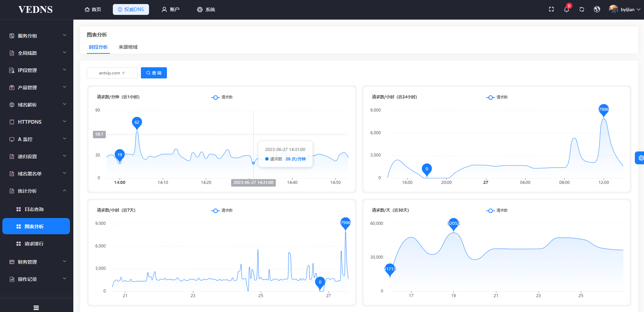Viewport: 644px width, 312px height.
Task: Open the floating settings gear
Action: pos(640,158)
